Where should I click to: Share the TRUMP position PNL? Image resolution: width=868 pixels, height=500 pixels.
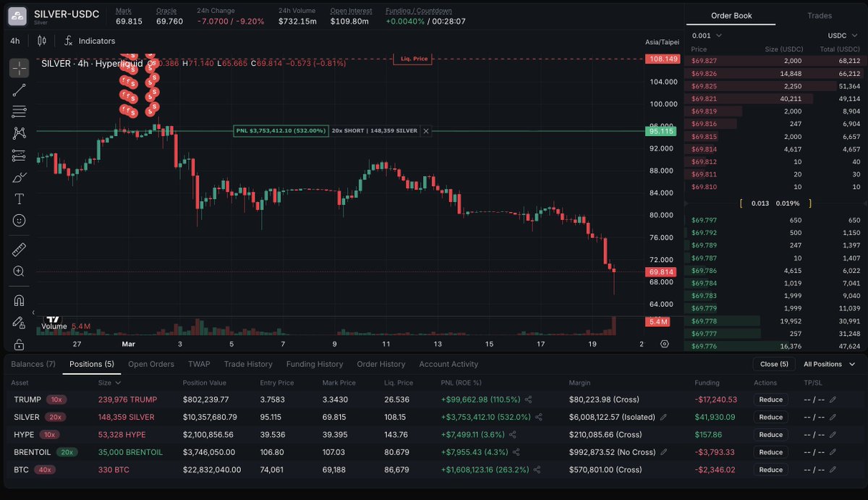click(528, 399)
